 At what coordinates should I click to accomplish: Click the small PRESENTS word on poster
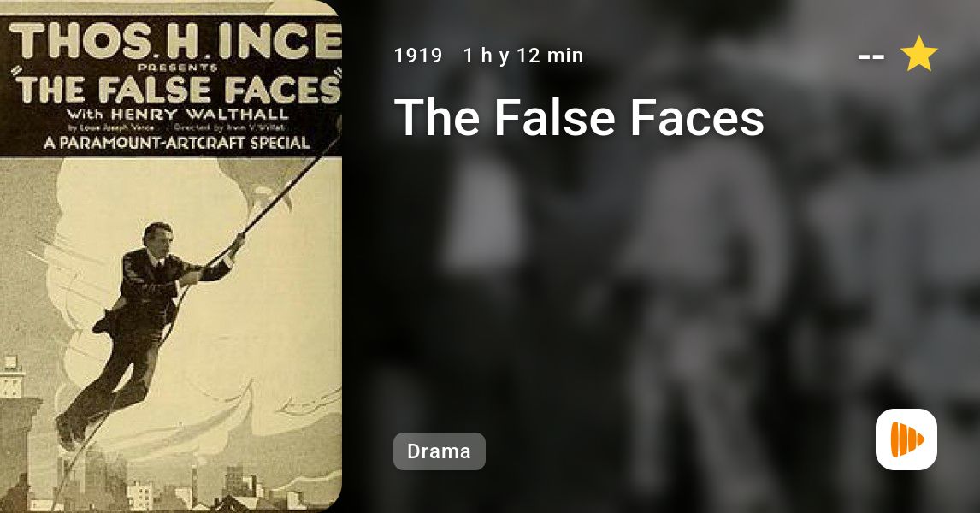(177, 67)
